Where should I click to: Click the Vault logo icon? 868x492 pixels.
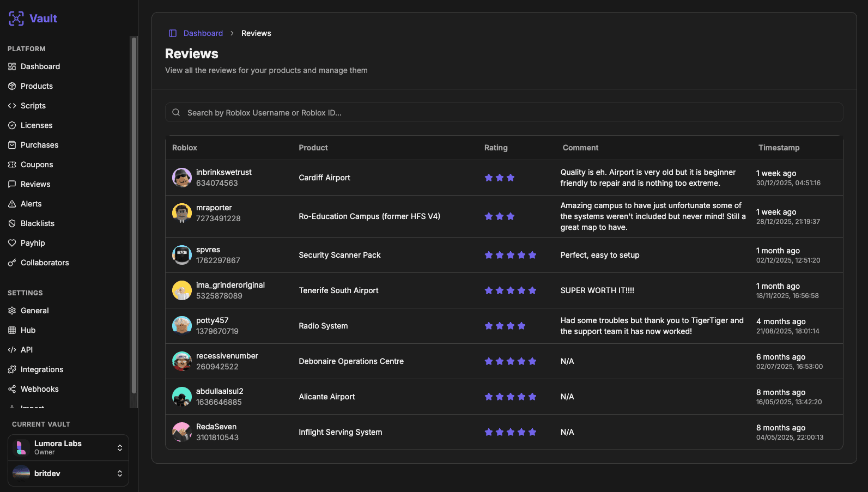click(x=16, y=19)
